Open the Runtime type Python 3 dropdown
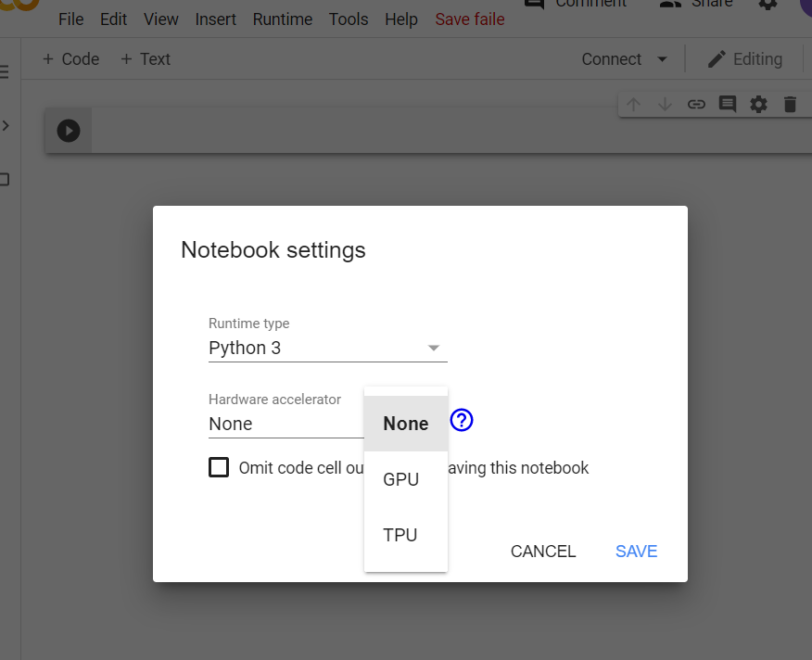The height and width of the screenshot is (660, 812). click(328, 348)
